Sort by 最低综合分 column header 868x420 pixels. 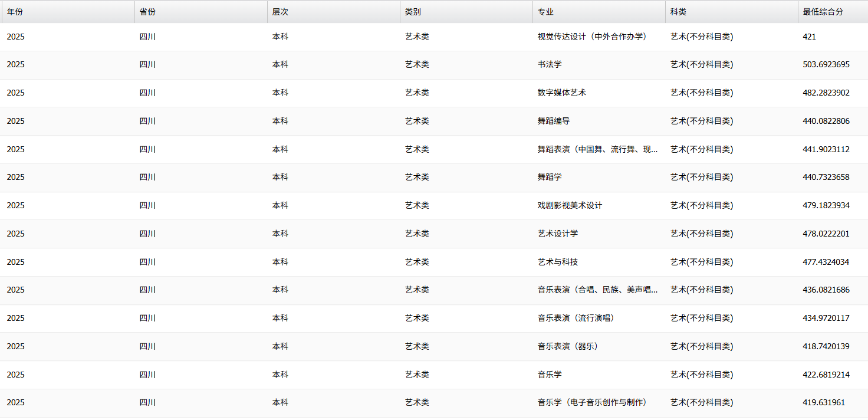[x=833, y=12]
